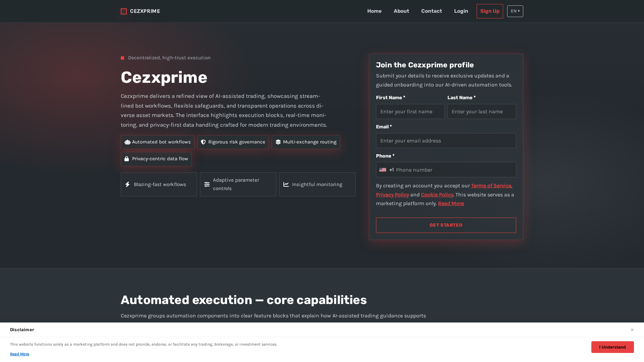Open the Contact page

432,11
